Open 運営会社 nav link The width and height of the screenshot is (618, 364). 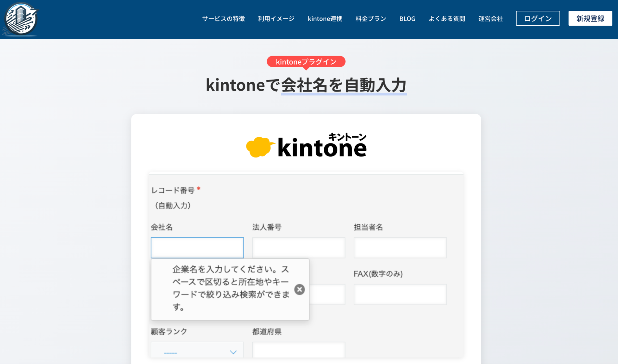tap(490, 19)
